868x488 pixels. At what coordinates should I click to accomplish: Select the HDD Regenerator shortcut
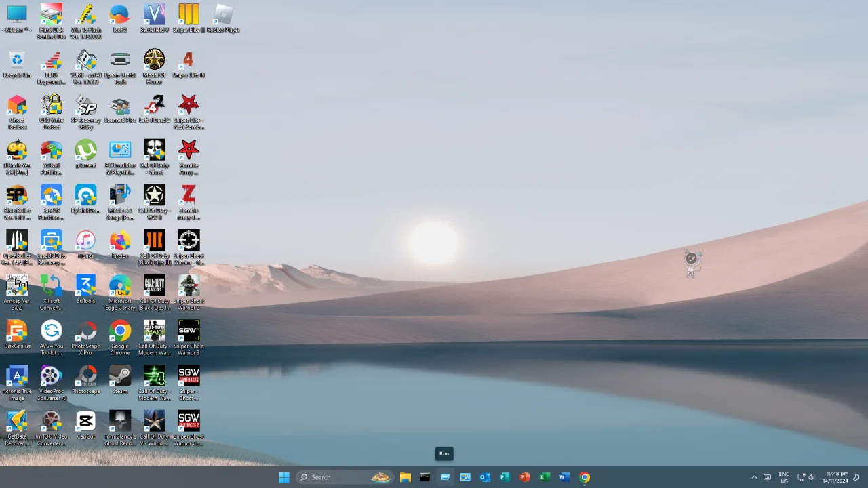point(52,67)
